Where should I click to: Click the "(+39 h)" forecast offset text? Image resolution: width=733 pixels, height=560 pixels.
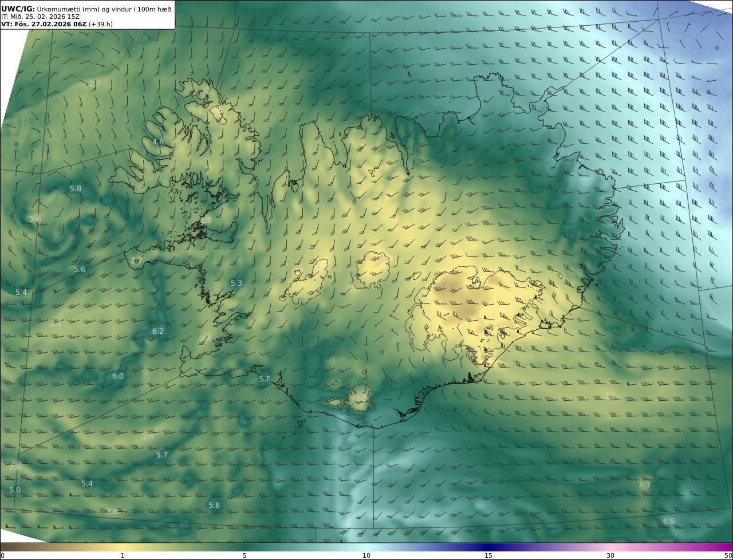pyautogui.click(x=100, y=24)
